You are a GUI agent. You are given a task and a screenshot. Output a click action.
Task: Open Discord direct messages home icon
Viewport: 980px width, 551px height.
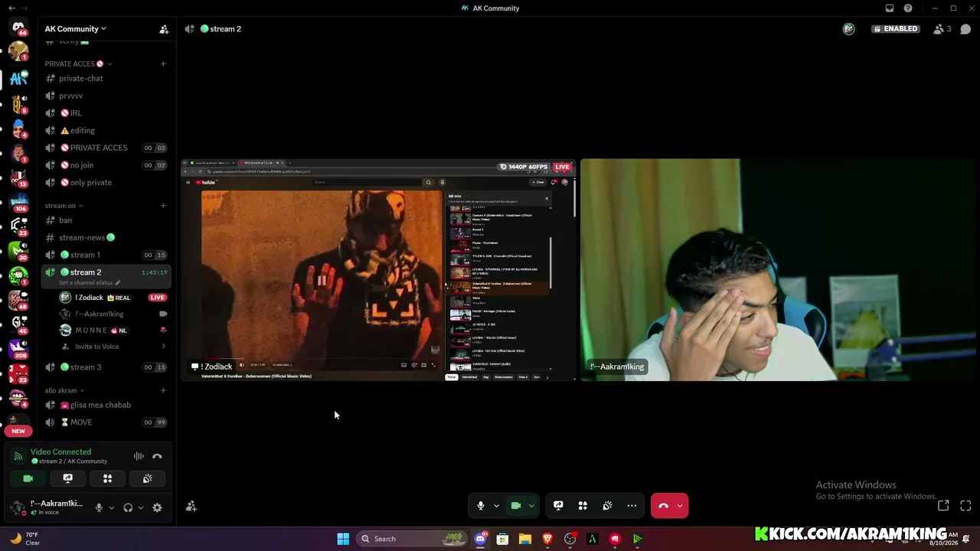pos(18,28)
